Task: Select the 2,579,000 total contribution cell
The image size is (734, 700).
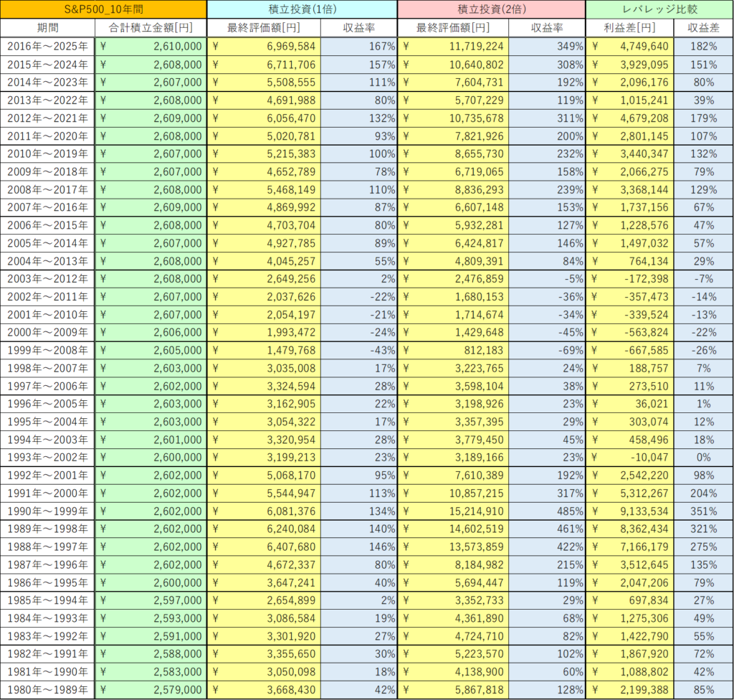Action: [151, 691]
